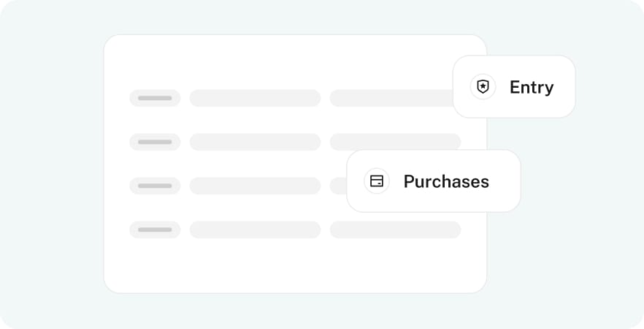Viewport: 644px width, 329px height.
Task: Click the dark dash inside fourth row's tag
Action: pos(155,230)
